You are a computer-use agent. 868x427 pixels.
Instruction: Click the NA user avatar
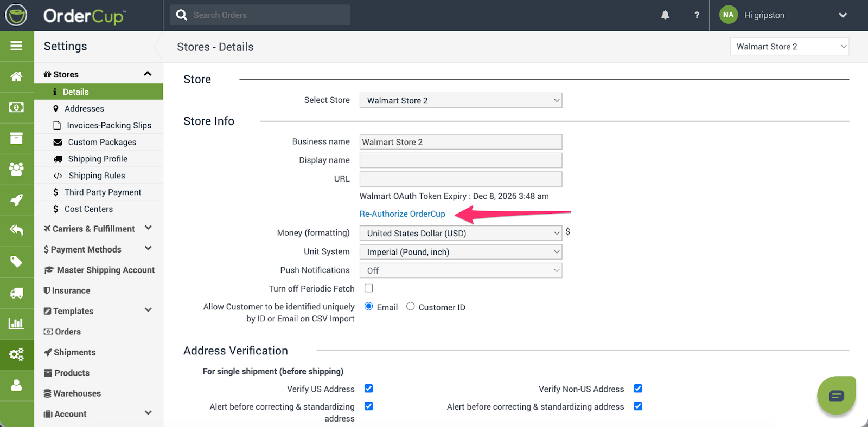728,15
